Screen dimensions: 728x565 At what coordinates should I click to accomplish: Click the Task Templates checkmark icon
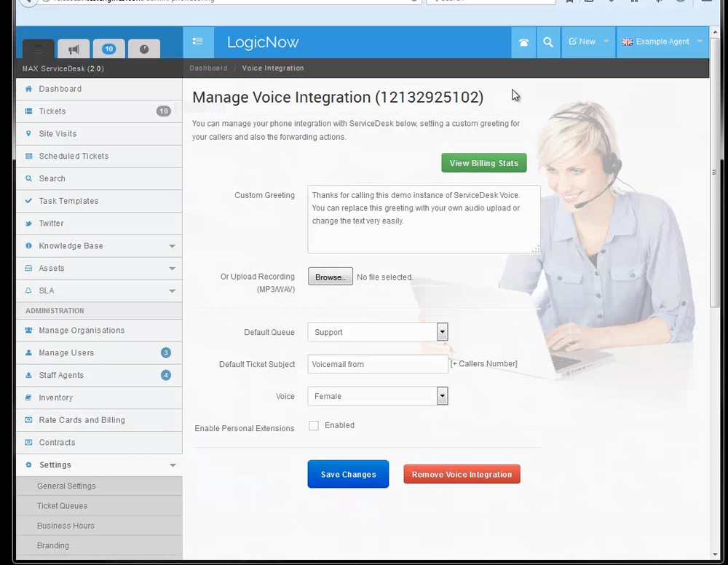pyautogui.click(x=29, y=200)
